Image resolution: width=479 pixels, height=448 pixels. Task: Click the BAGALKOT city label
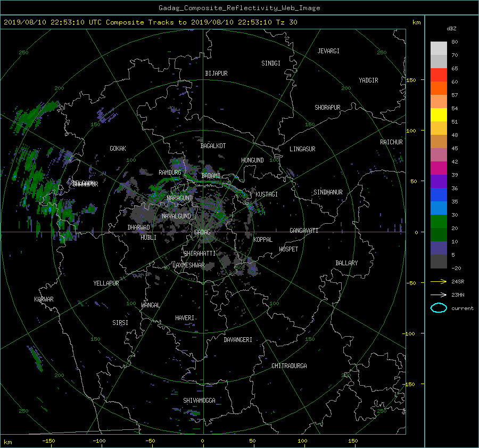(213, 146)
